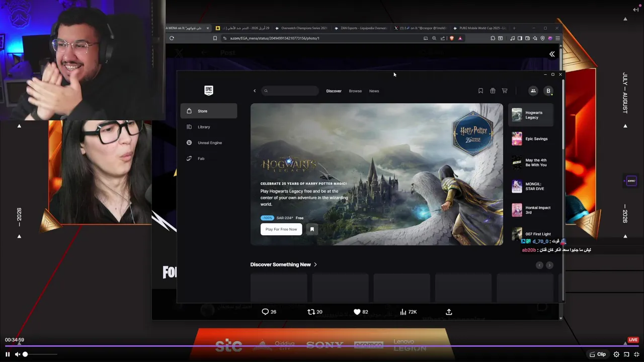
Task: Click the Epic Games logo in launcher
Action: [209, 90]
